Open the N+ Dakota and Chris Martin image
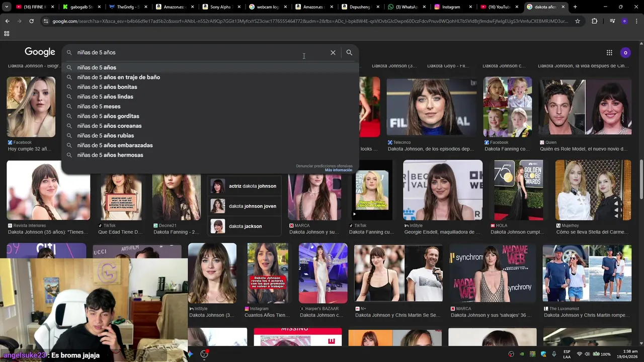The height and width of the screenshot is (362, 644). (398, 273)
